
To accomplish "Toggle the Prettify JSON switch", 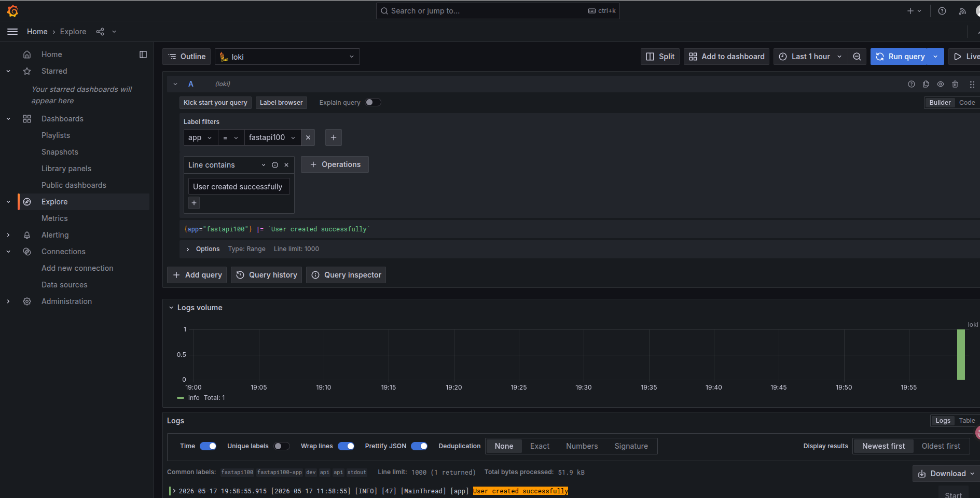I will (419, 446).
